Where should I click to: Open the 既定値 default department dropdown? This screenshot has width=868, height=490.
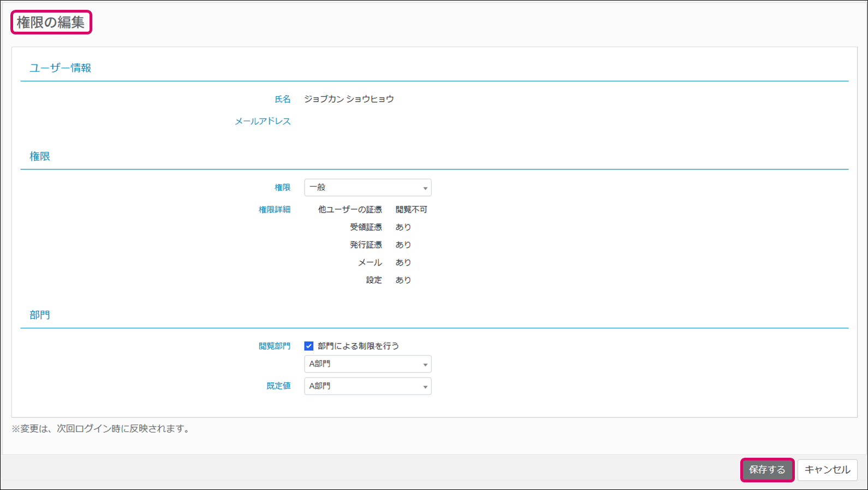coord(367,386)
